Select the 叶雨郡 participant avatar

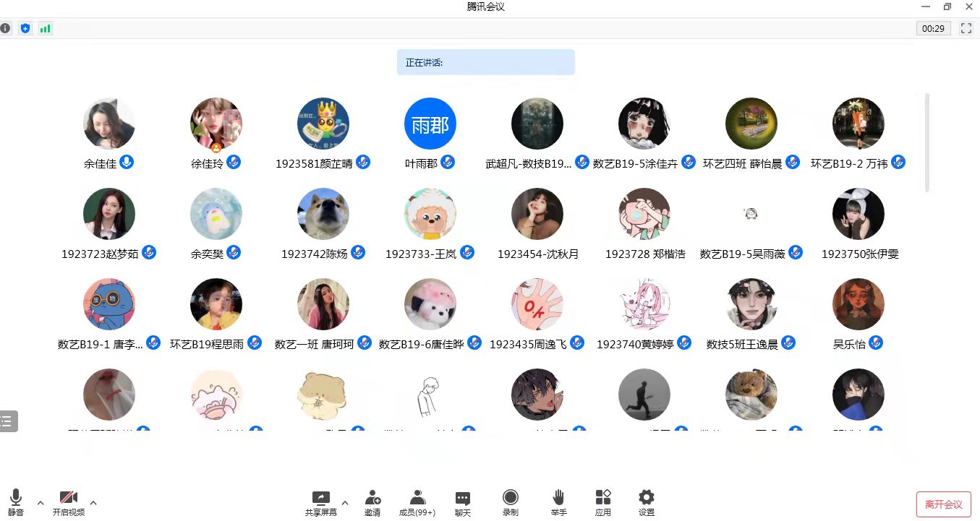click(x=430, y=124)
